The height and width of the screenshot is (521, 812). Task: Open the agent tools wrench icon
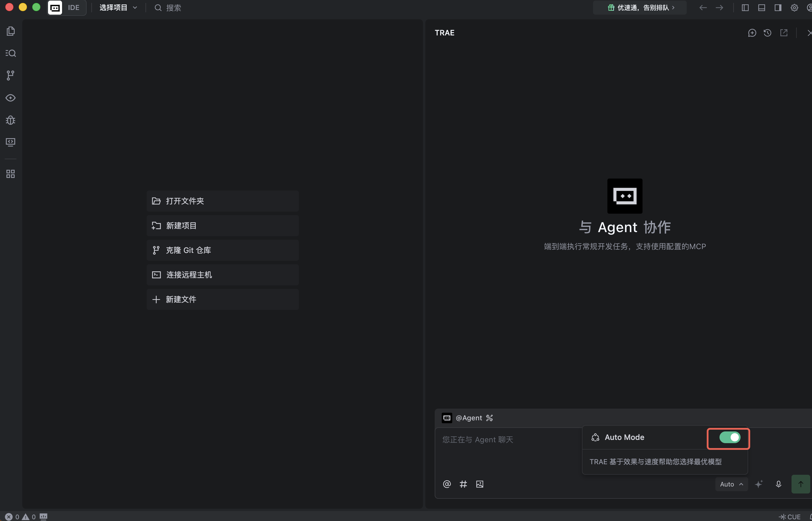coord(489,418)
